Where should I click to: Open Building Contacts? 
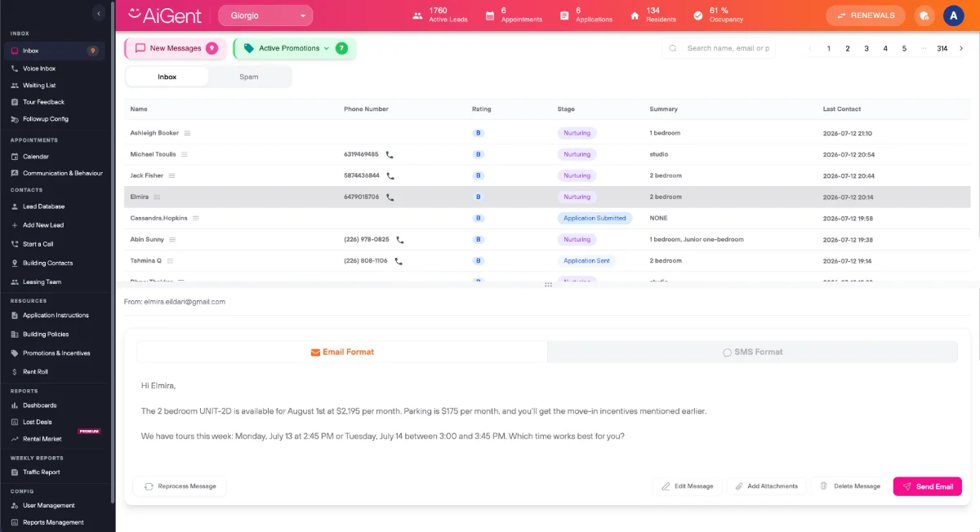47,263
